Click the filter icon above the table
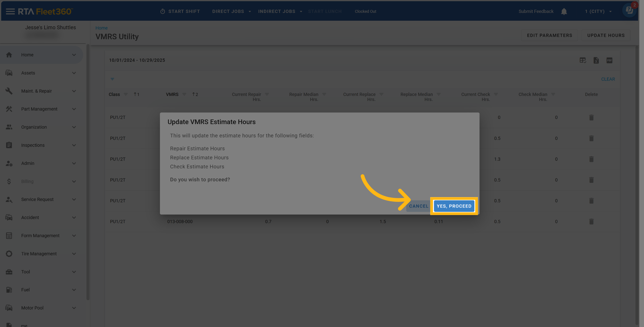 (x=112, y=79)
